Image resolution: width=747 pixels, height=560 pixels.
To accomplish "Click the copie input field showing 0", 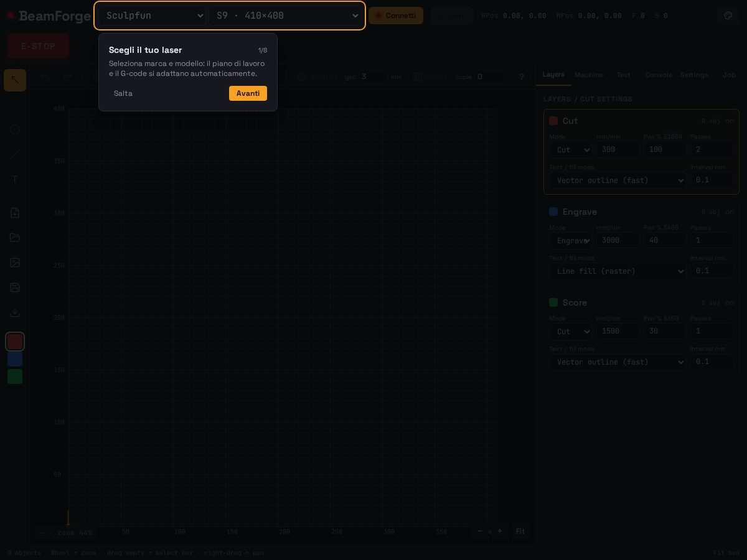I will (490, 77).
